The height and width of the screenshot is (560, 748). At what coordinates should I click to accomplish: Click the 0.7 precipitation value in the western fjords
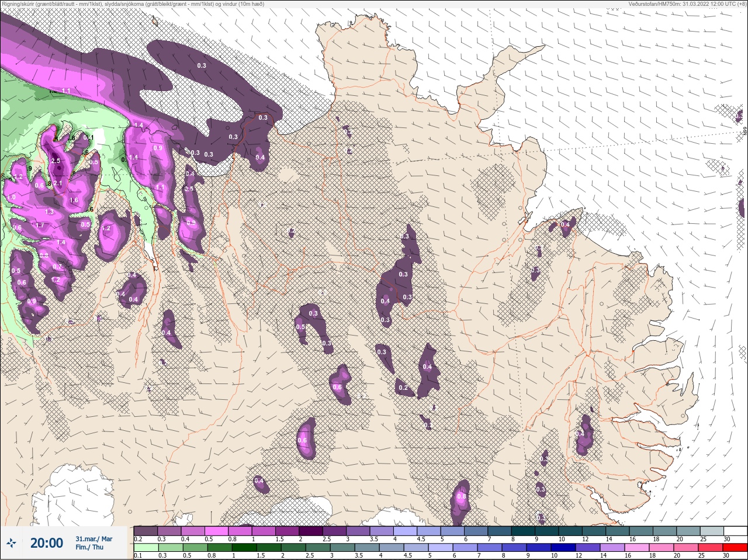tap(57, 267)
